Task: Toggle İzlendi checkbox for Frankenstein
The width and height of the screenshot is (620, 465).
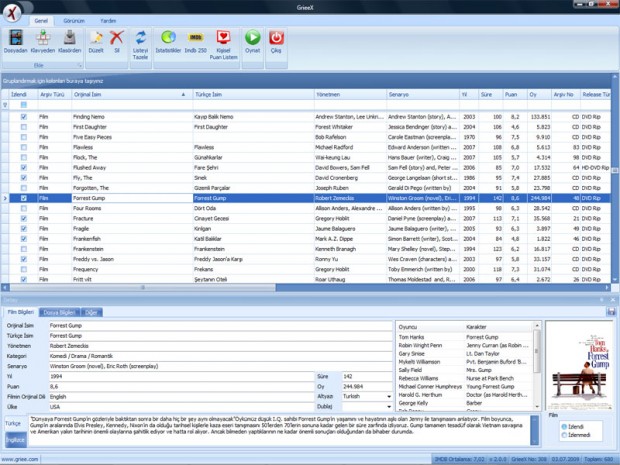Action: (x=24, y=249)
